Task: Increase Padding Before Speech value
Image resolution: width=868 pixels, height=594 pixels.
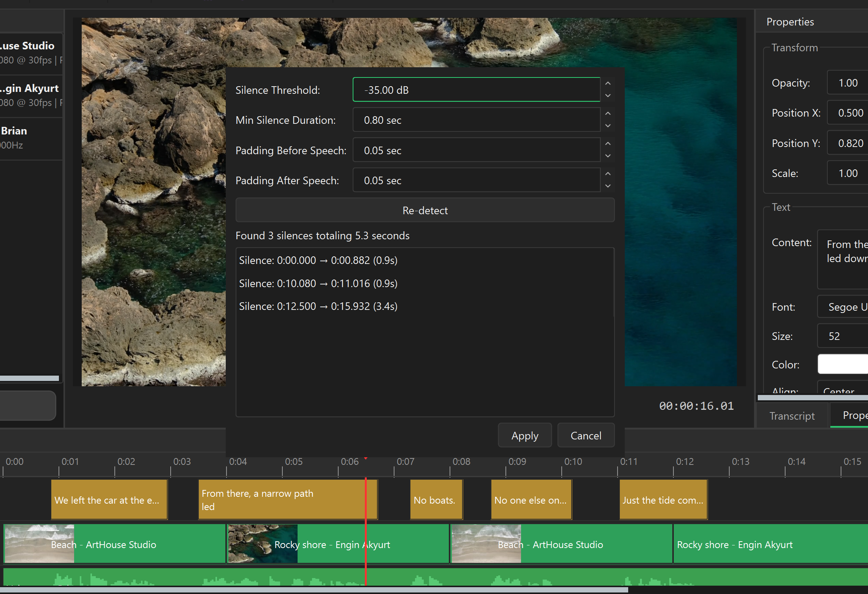Action: [608, 144]
